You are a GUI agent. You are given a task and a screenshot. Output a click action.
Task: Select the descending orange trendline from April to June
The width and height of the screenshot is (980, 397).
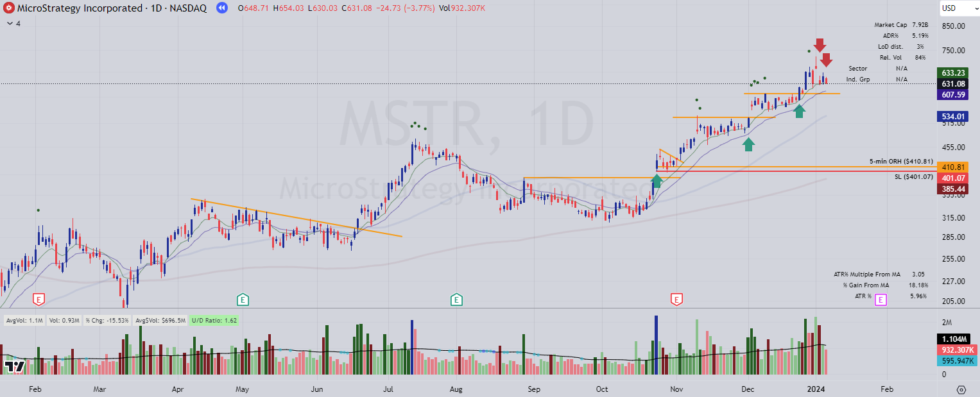[x=297, y=217]
